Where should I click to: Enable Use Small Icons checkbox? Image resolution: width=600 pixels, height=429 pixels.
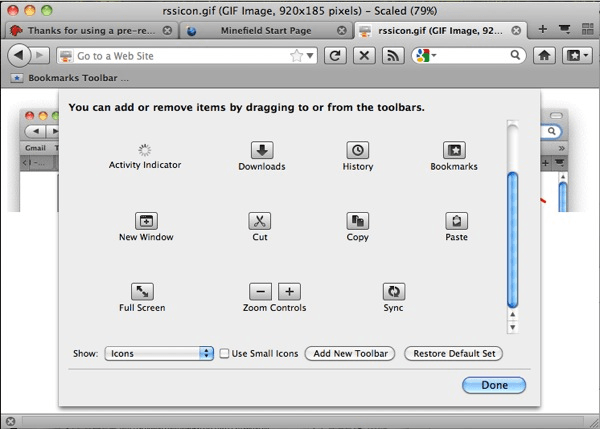pyautogui.click(x=225, y=354)
